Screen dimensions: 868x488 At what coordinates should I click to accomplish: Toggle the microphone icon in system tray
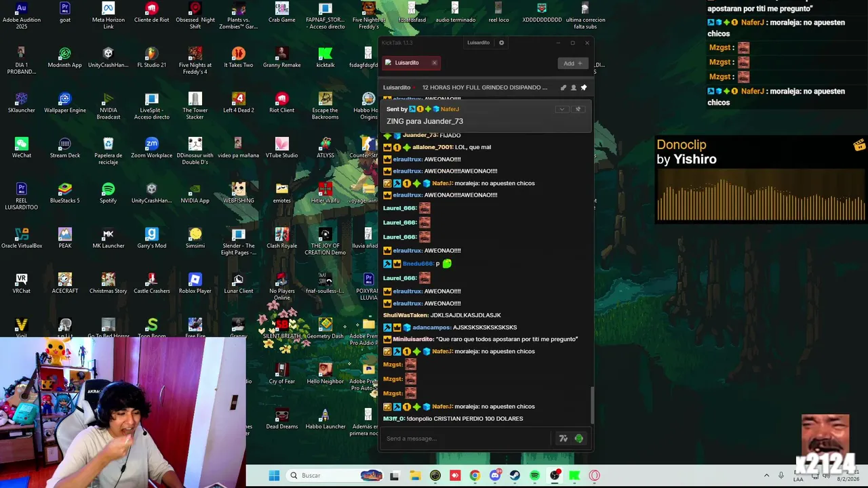tap(781, 475)
